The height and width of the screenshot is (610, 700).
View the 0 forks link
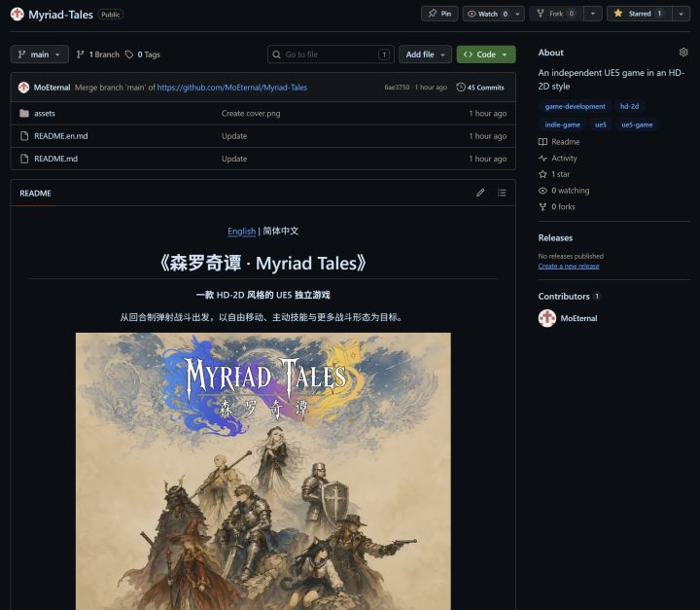pos(557,207)
